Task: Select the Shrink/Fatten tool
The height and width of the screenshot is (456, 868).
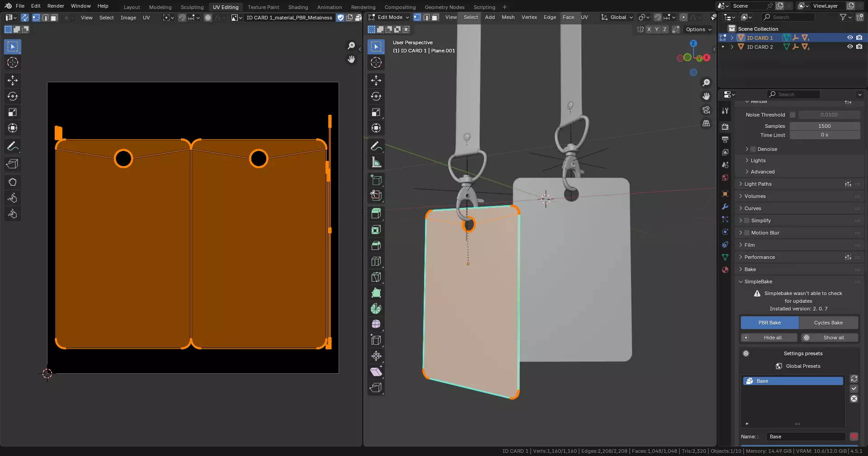Action: pos(376,356)
